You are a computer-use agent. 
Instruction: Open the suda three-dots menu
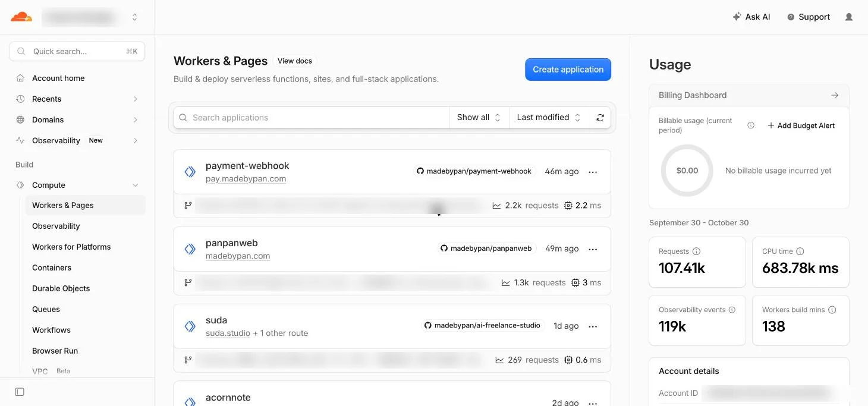pyautogui.click(x=593, y=326)
